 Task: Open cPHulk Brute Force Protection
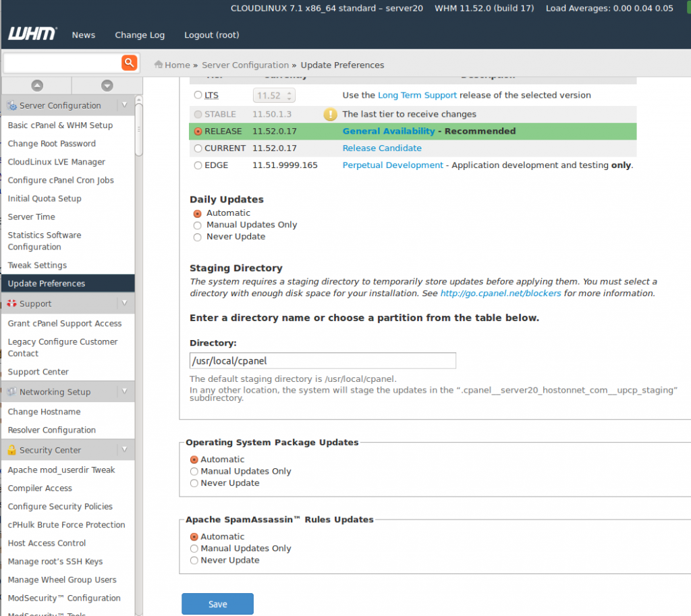pyautogui.click(x=67, y=525)
